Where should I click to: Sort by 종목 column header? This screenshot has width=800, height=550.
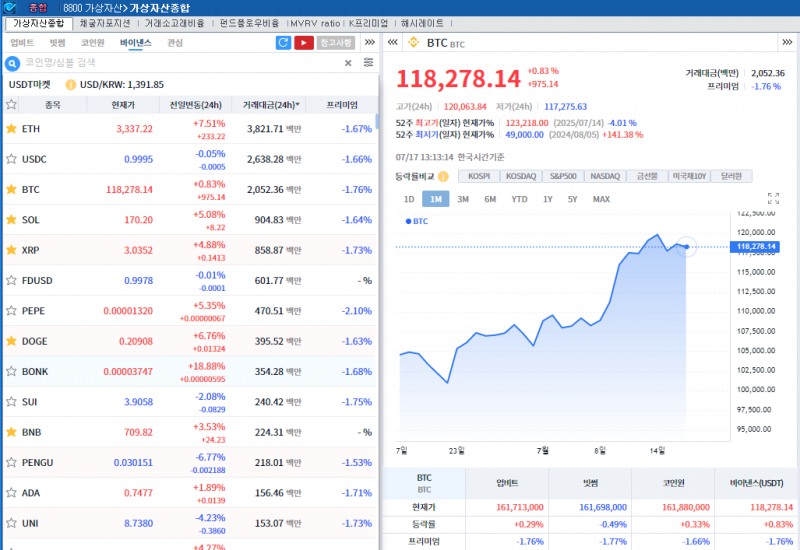pos(53,105)
